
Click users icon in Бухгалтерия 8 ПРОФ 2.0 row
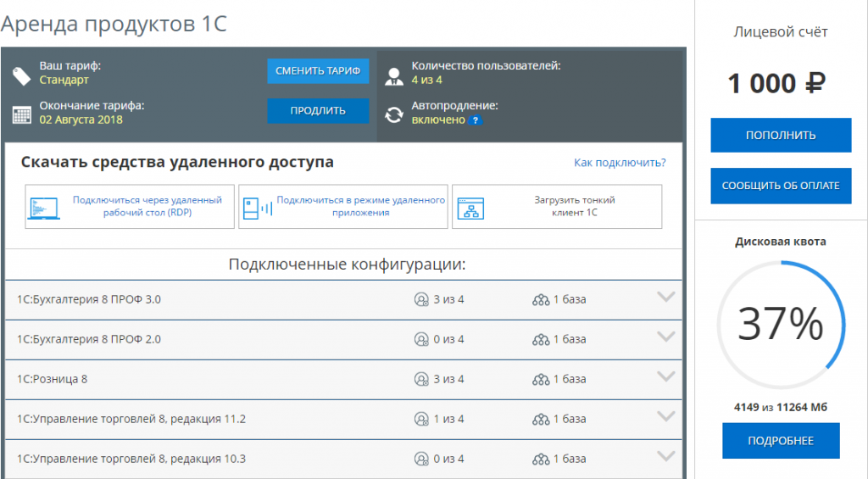coord(421,339)
